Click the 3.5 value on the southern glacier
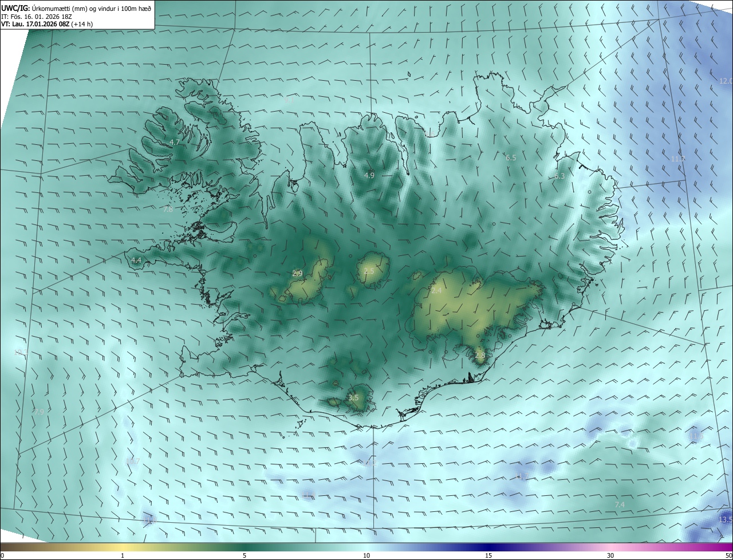The width and height of the screenshot is (733, 560). tap(353, 397)
